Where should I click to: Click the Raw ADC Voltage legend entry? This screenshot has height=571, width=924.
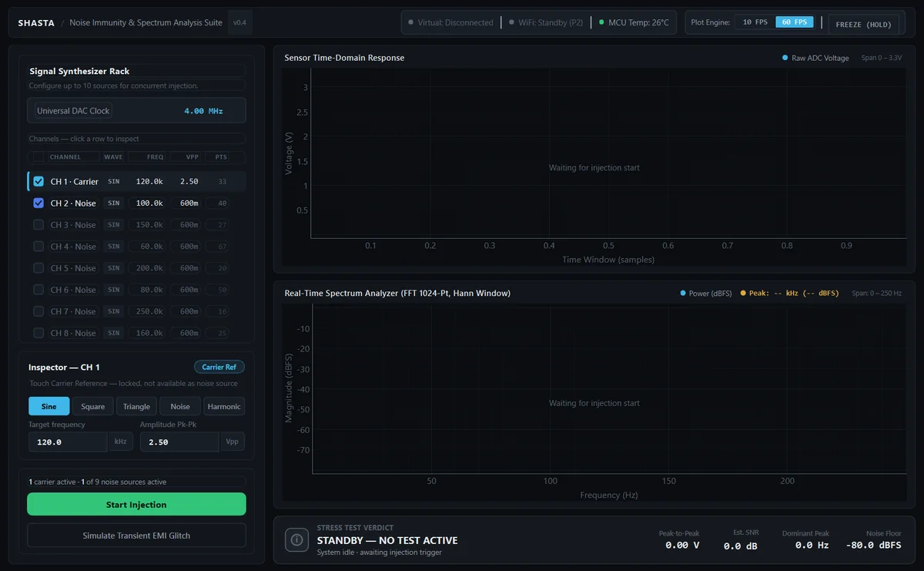point(815,58)
